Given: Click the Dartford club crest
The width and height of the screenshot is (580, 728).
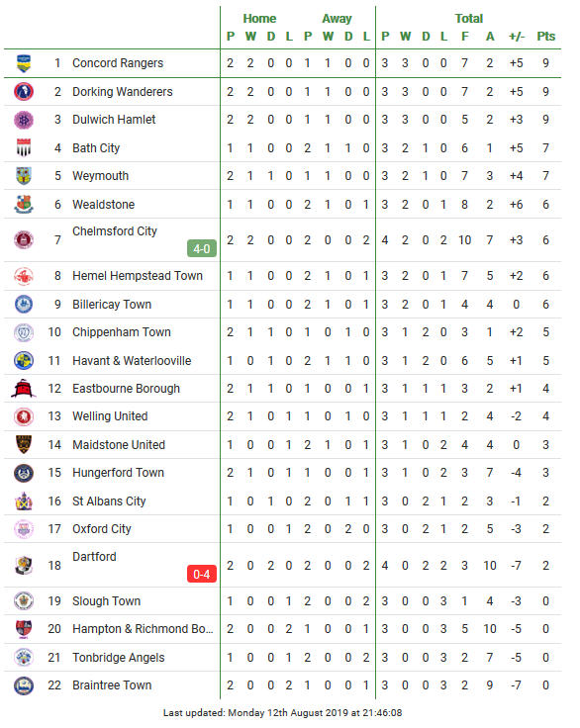Looking at the screenshot, I should coord(24,565).
